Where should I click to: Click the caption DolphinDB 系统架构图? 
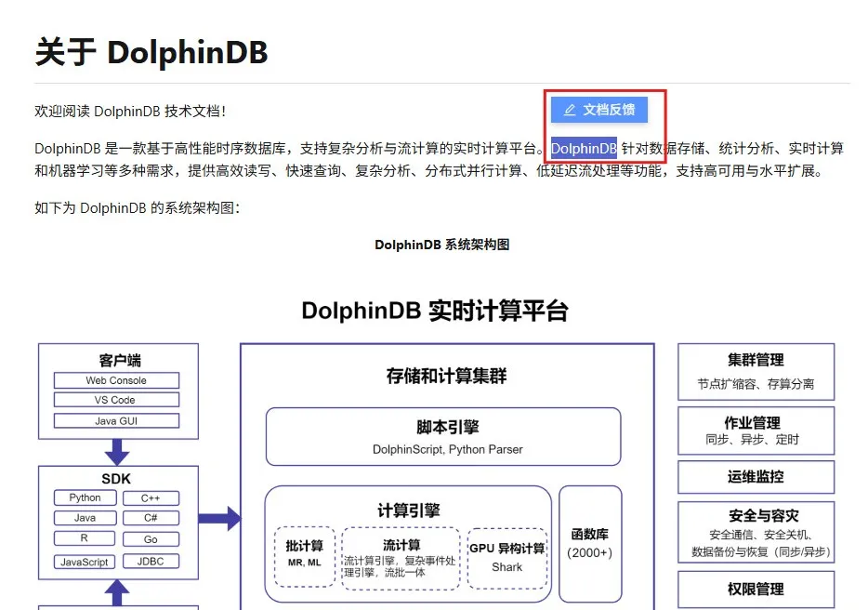click(441, 245)
